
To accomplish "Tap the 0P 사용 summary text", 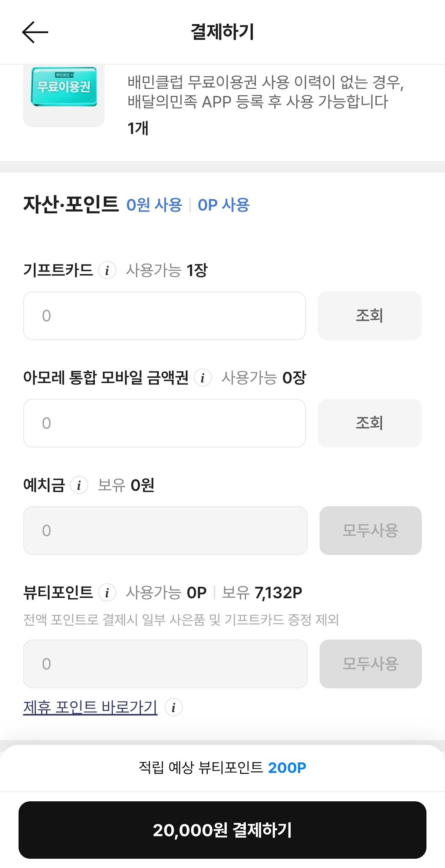I will click(x=224, y=205).
